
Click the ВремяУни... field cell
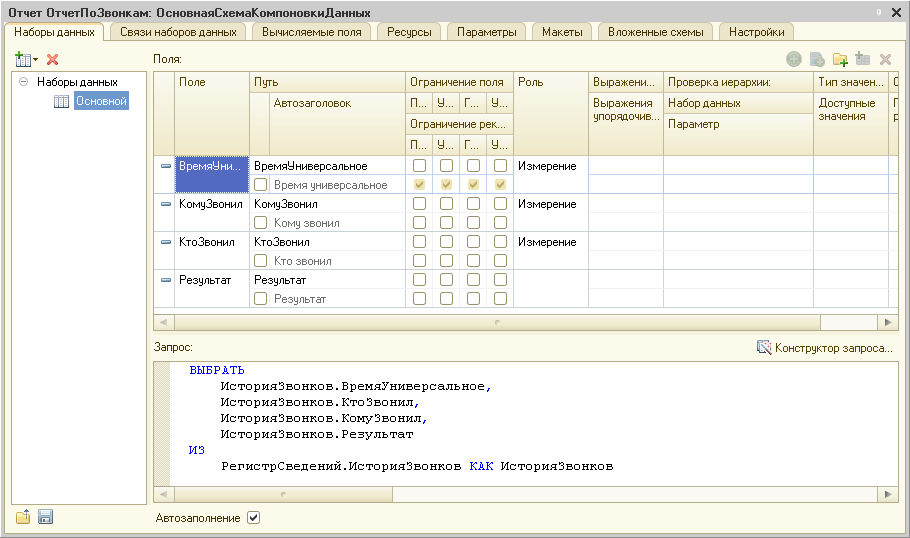[x=212, y=175]
